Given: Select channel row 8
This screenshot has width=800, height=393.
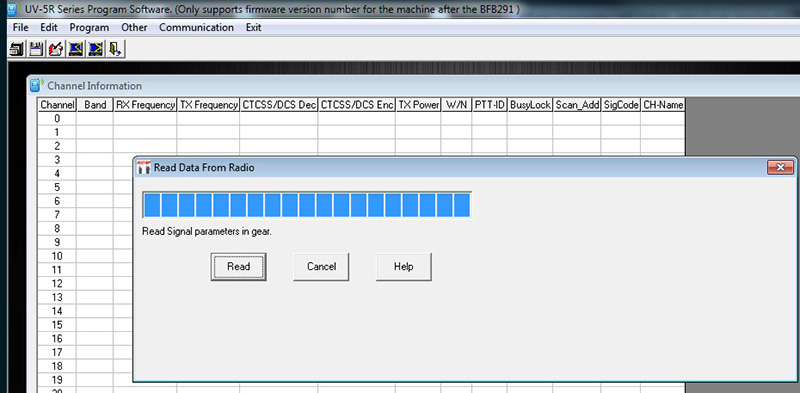Looking at the screenshot, I should click(x=58, y=229).
